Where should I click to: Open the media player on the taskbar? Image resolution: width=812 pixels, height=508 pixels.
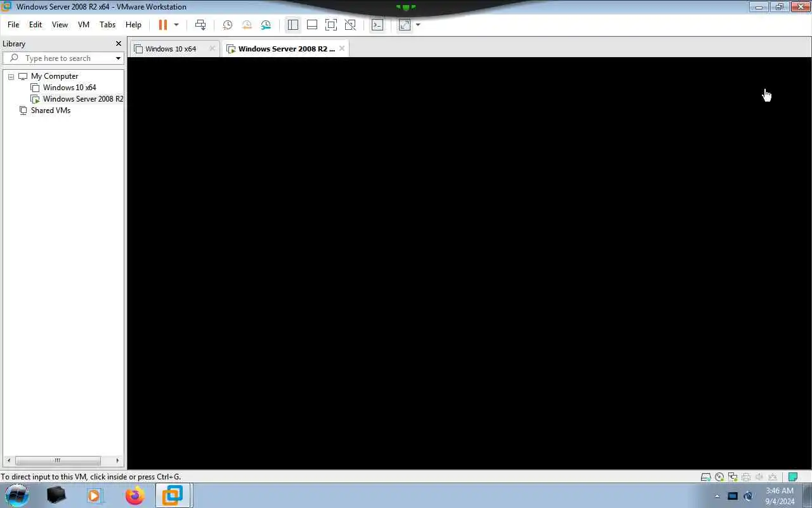pos(95,495)
